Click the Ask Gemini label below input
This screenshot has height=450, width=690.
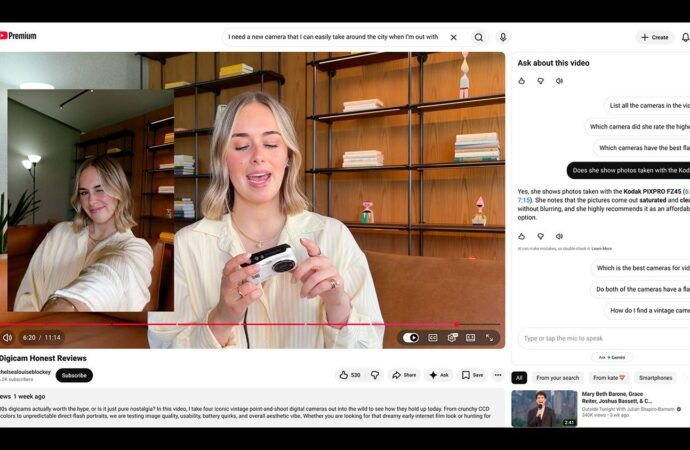pyautogui.click(x=612, y=357)
